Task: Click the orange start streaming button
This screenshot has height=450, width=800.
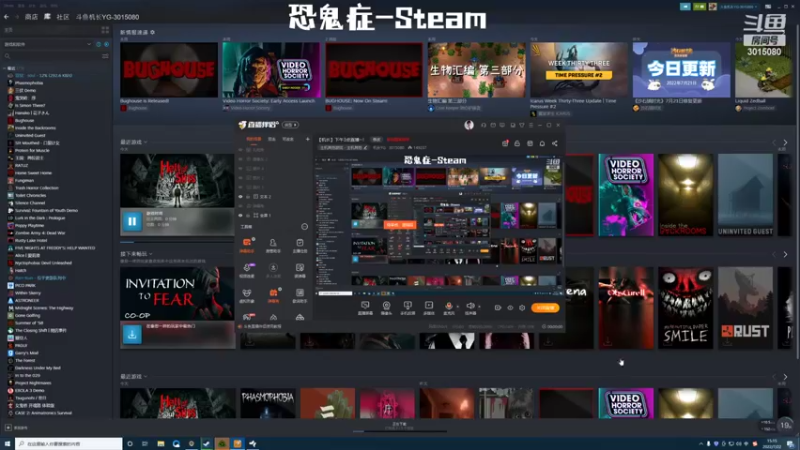Action: 545,308
